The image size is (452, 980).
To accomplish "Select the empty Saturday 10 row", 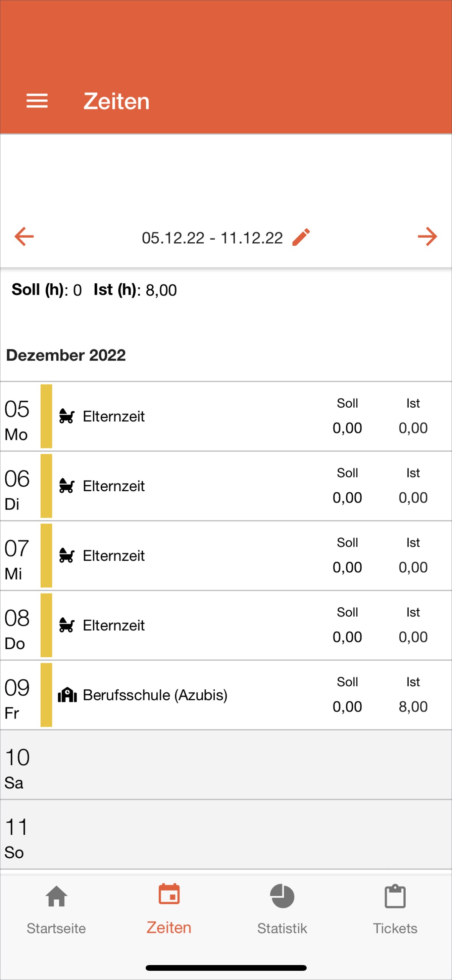I will tap(226, 765).
